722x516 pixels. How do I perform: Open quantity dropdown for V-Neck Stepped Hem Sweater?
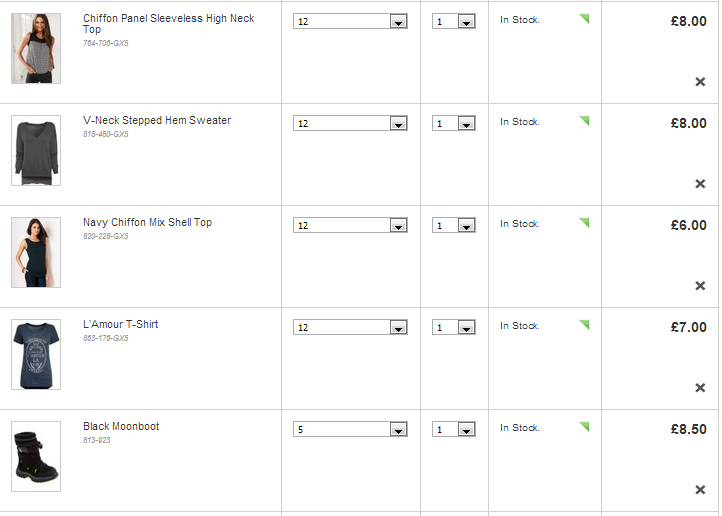coord(454,123)
